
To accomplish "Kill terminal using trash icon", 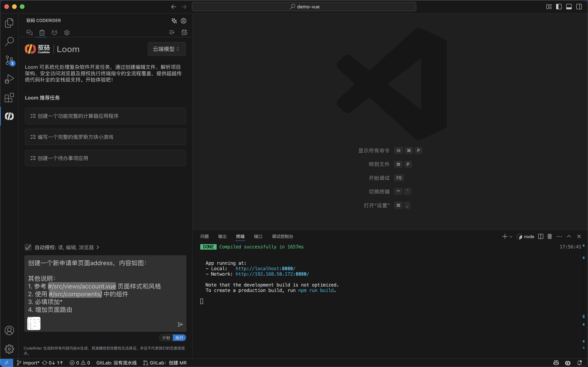I will pos(550,236).
